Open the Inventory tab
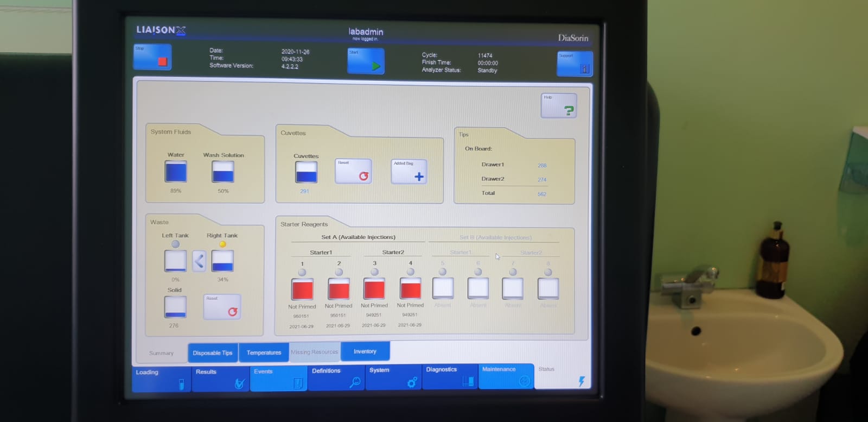 coord(365,351)
